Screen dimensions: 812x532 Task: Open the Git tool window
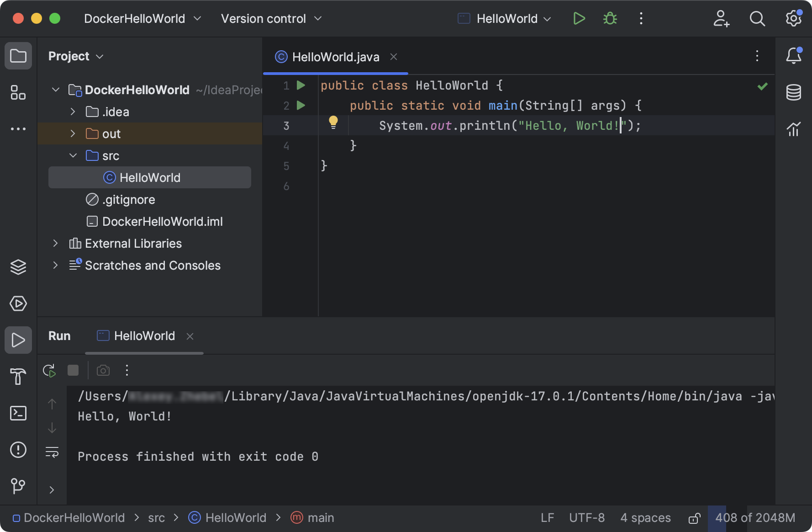coord(18,486)
